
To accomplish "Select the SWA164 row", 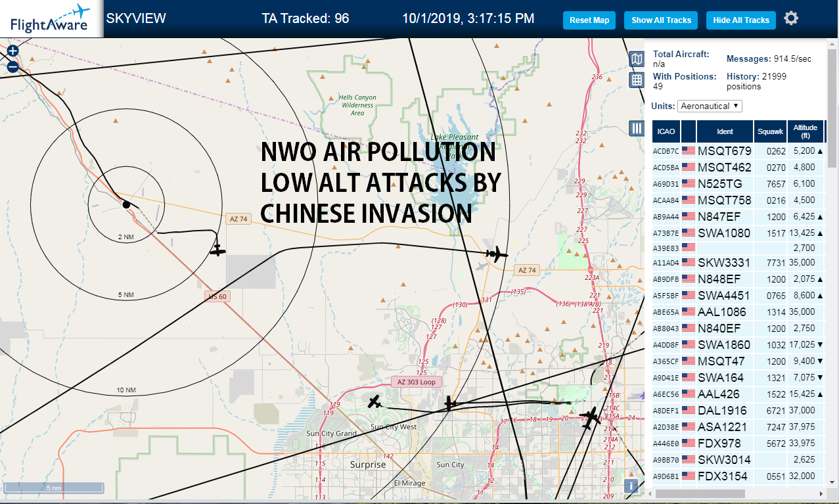I will (x=738, y=377).
